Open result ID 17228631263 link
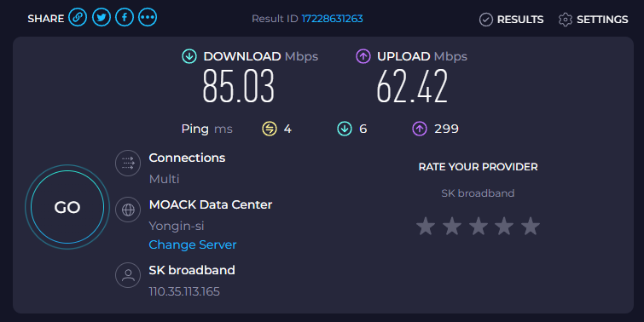 [x=333, y=19]
